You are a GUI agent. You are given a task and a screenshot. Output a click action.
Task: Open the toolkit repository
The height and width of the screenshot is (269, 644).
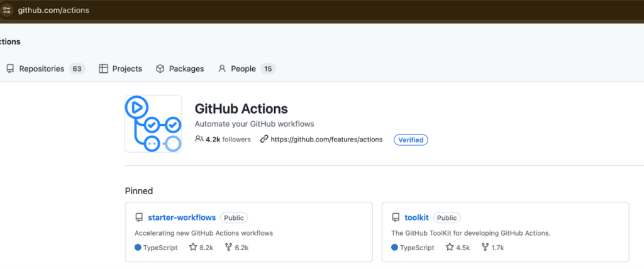pos(417,217)
